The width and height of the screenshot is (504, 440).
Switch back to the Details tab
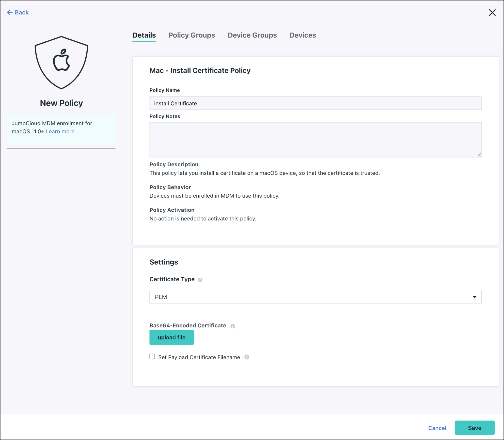tap(144, 35)
